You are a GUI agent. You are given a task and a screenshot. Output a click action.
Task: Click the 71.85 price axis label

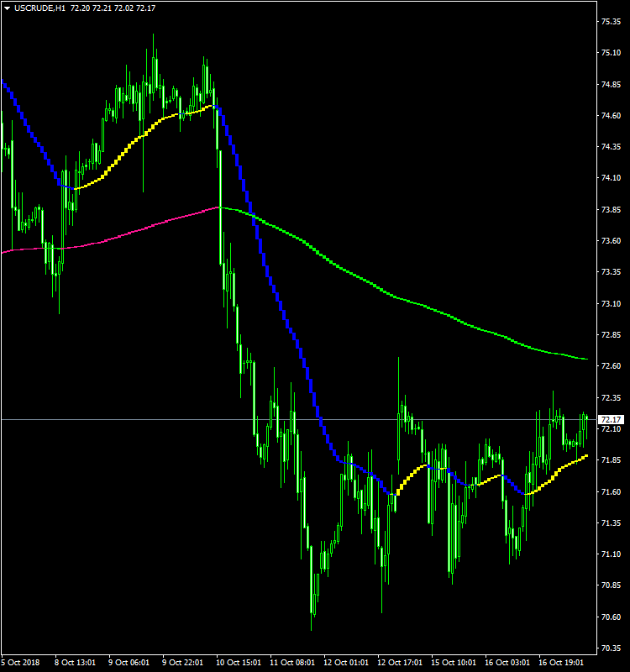[612, 460]
